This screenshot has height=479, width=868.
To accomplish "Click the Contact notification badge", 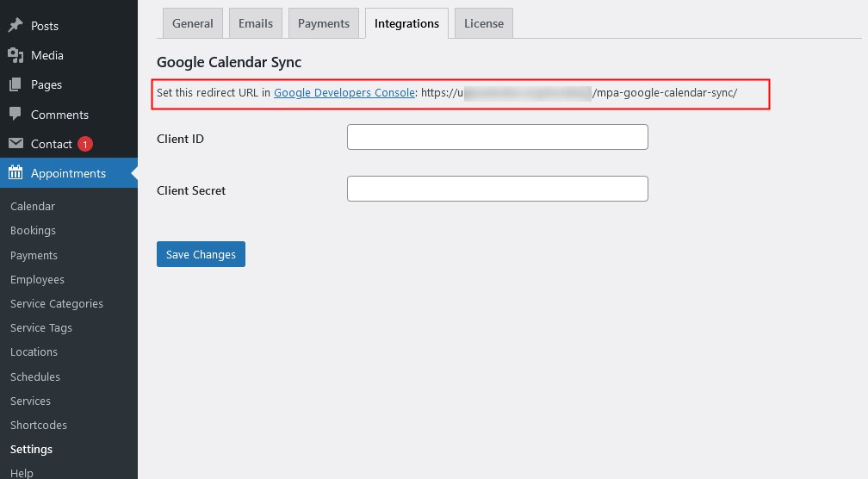I will (x=84, y=144).
